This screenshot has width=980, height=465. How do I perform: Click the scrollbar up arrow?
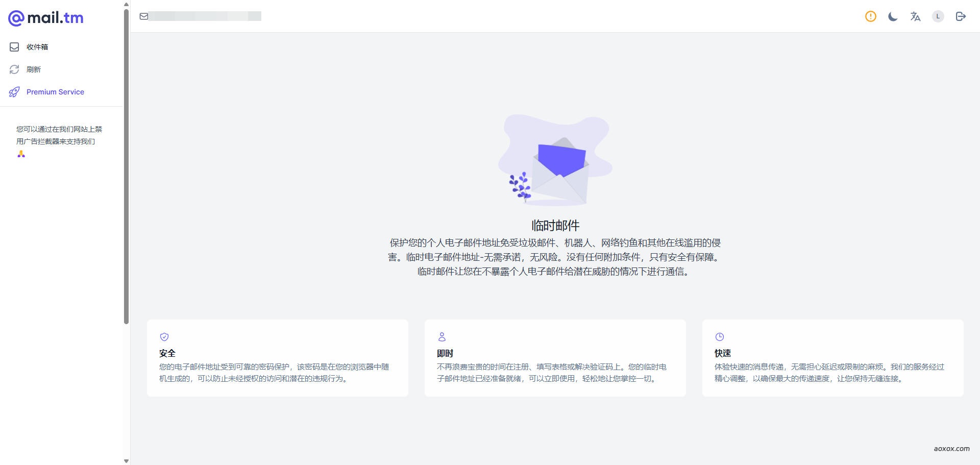pyautogui.click(x=126, y=4)
